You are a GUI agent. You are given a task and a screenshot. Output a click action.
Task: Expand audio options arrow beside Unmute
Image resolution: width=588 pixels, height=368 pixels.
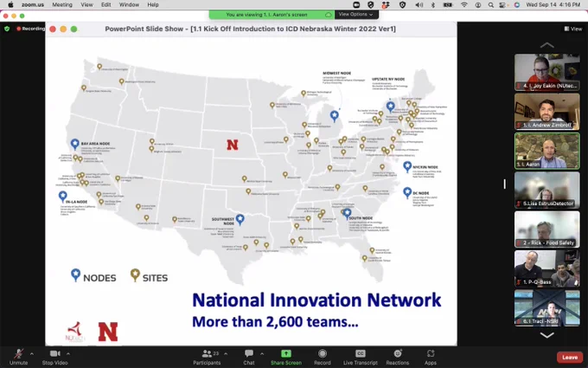(x=31, y=354)
